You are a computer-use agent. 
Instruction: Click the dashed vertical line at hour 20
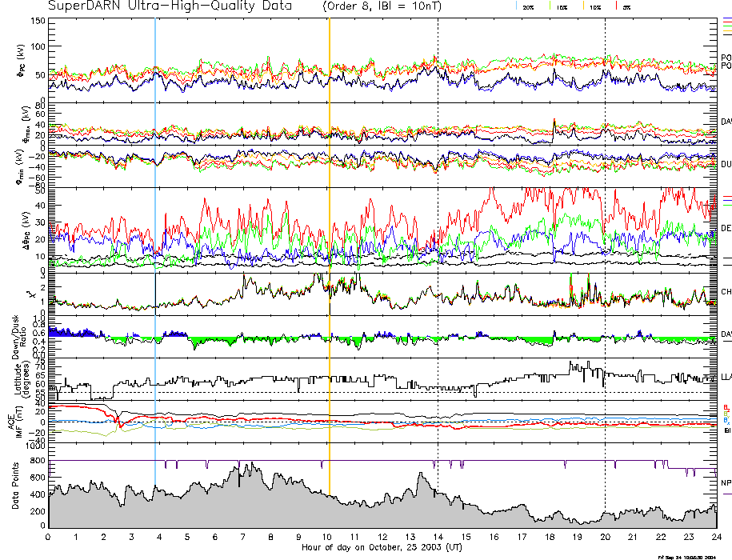pos(605,240)
